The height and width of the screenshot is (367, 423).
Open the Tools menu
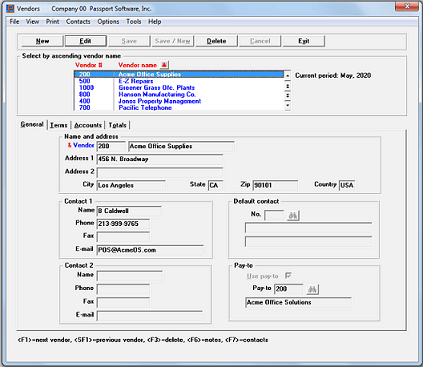(x=133, y=22)
